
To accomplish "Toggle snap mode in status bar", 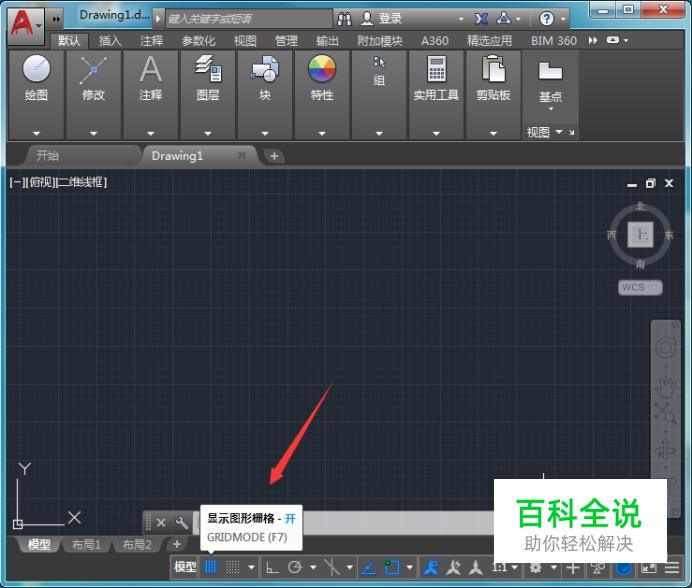I will point(232,567).
